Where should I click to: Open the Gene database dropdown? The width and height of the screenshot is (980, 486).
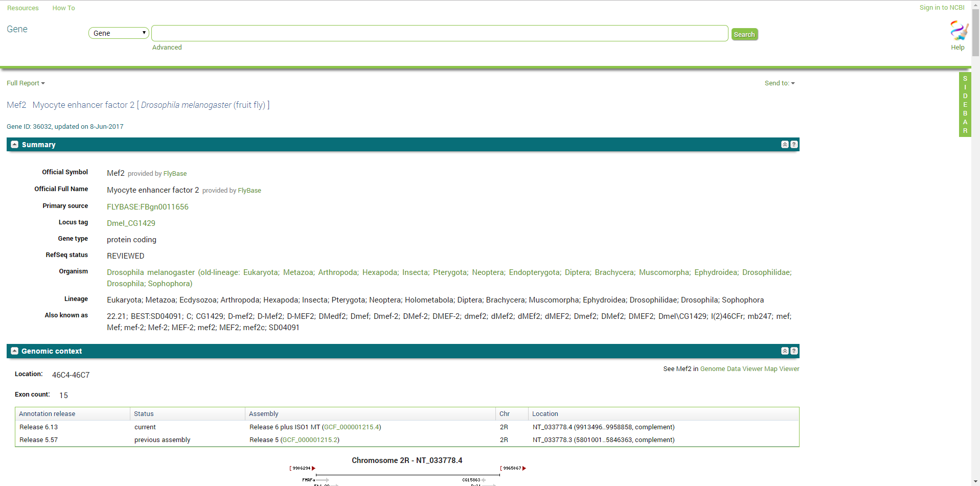[x=119, y=33]
